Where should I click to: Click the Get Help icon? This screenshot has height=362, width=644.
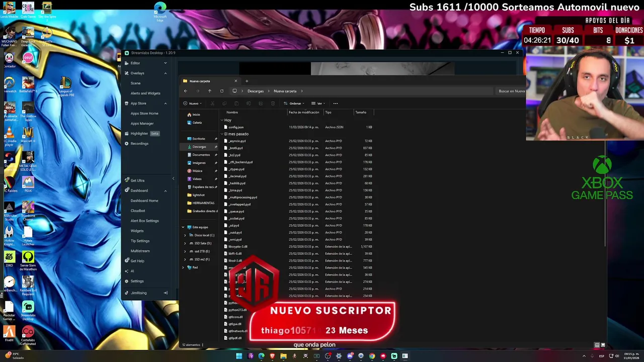(x=127, y=260)
